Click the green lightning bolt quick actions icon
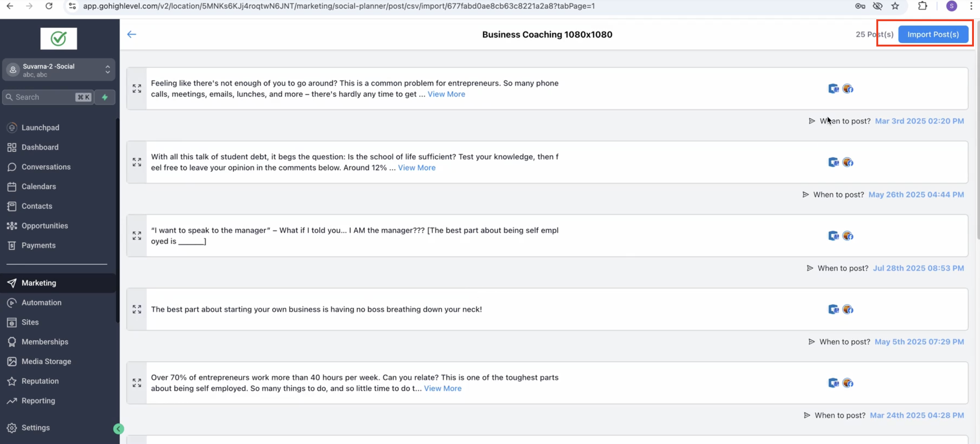 click(104, 97)
